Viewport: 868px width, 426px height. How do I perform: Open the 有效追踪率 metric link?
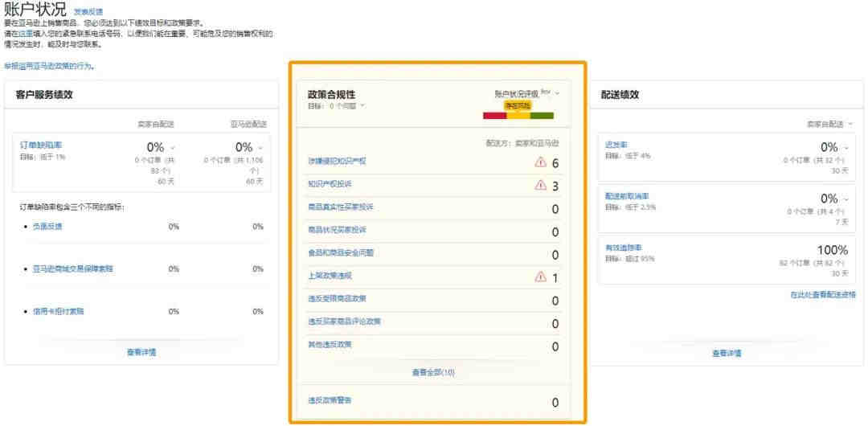coord(623,248)
